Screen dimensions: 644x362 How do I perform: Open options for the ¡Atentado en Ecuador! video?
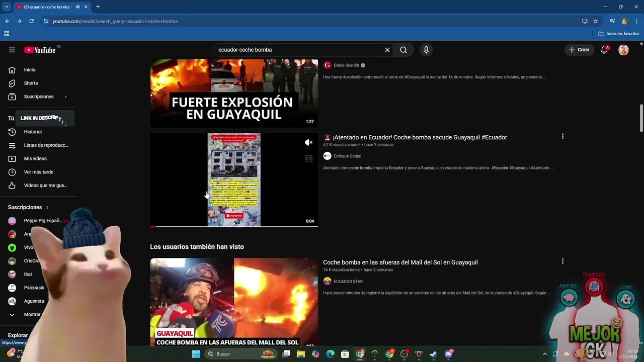pos(562,136)
